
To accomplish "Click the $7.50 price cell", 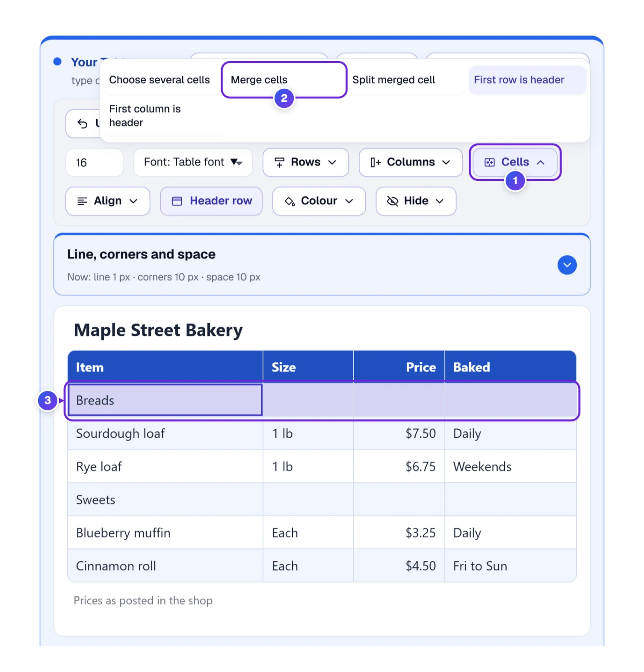I will [399, 433].
